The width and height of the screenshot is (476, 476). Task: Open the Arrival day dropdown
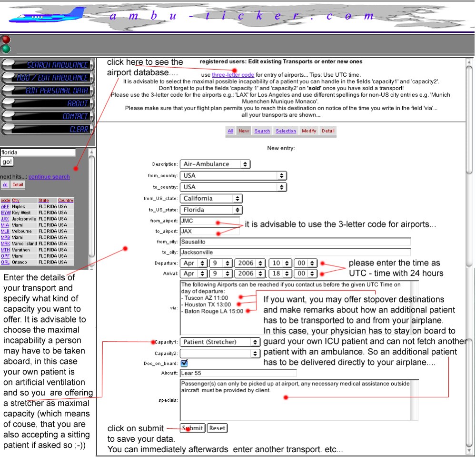(x=221, y=273)
